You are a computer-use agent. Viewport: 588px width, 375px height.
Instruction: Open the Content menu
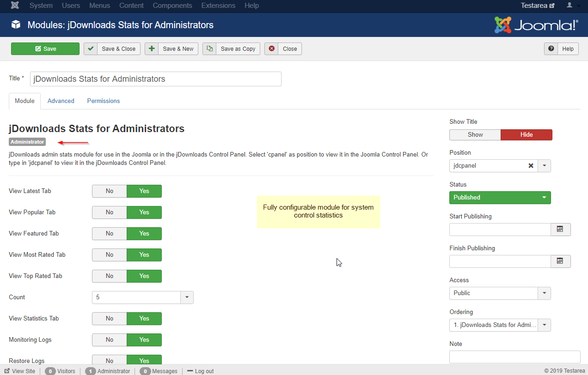tap(131, 6)
